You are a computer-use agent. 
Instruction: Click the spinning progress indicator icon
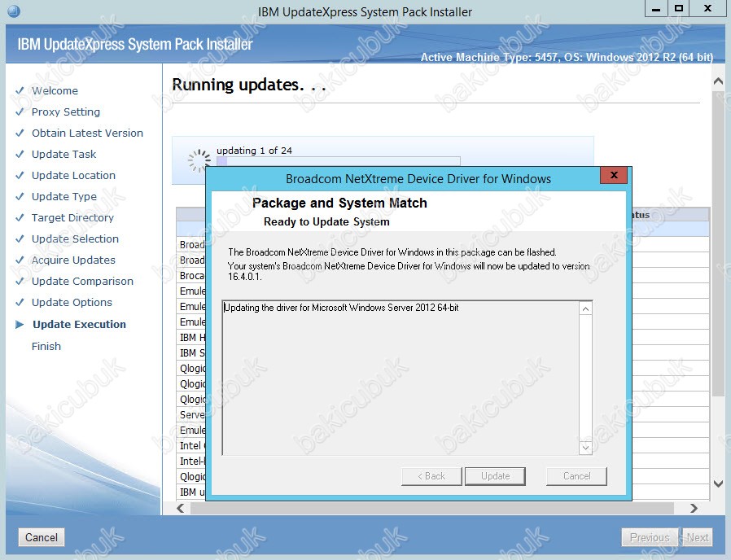point(199,160)
